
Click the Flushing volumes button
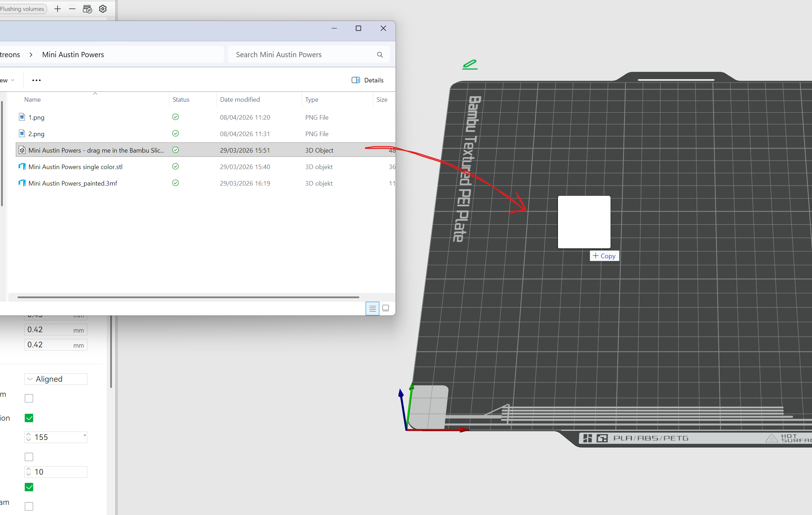tap(22, 9)
